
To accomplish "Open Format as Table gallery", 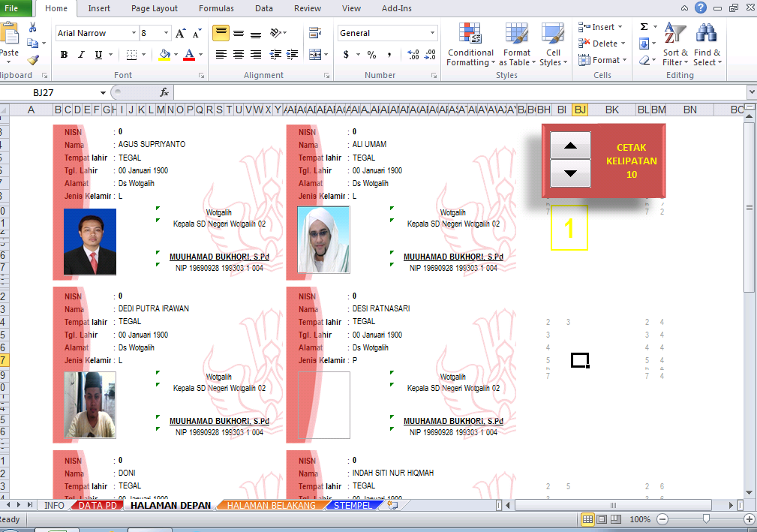I will [517, 44].
